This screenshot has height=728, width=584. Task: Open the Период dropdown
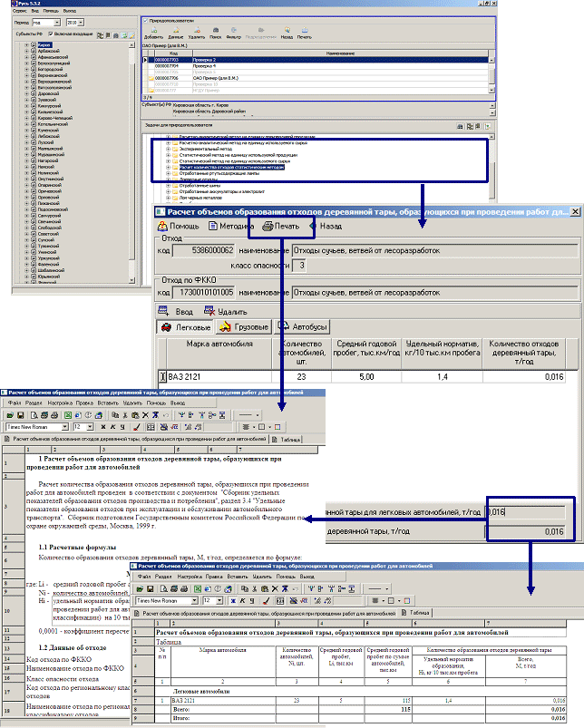click(45, 22)
